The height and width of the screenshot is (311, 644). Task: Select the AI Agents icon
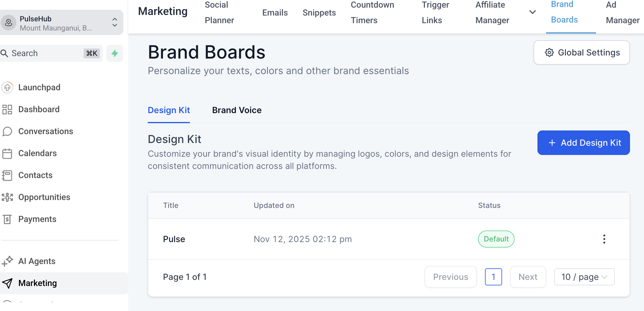7,261
